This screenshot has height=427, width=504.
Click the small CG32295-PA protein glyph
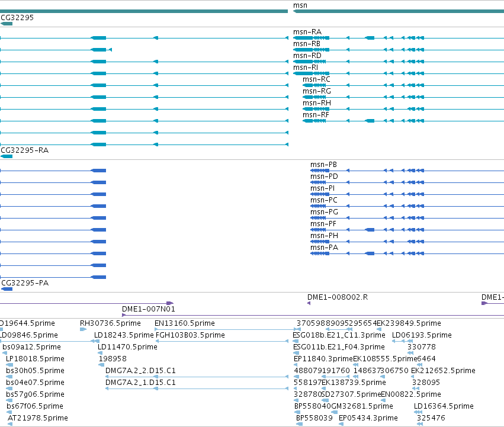click(x=7, y=289)
